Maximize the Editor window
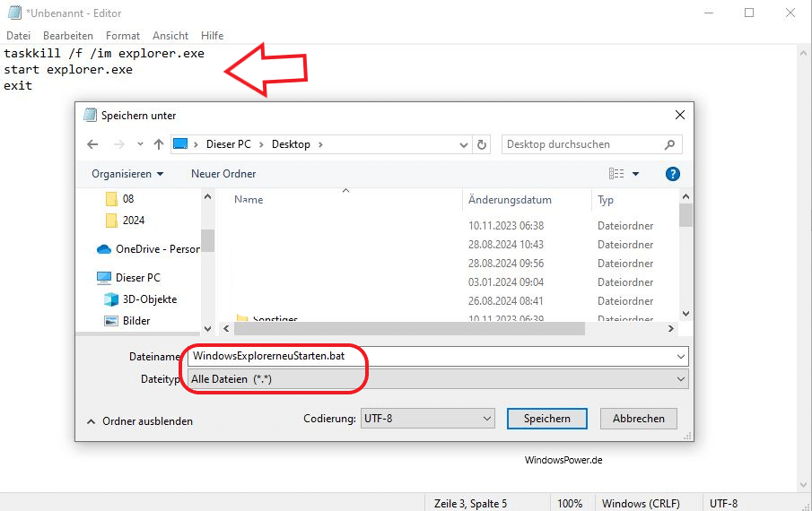This screenshot has height=511, width=812. [x=749, y=13]
